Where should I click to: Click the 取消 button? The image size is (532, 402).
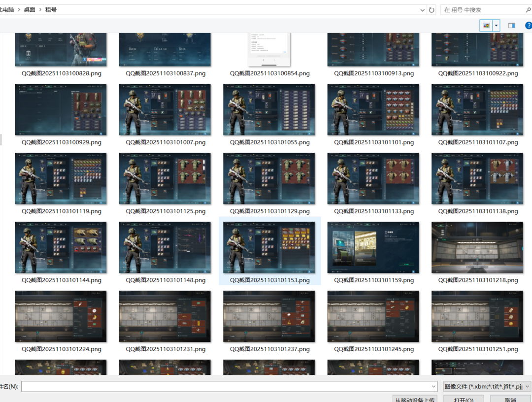511,398
